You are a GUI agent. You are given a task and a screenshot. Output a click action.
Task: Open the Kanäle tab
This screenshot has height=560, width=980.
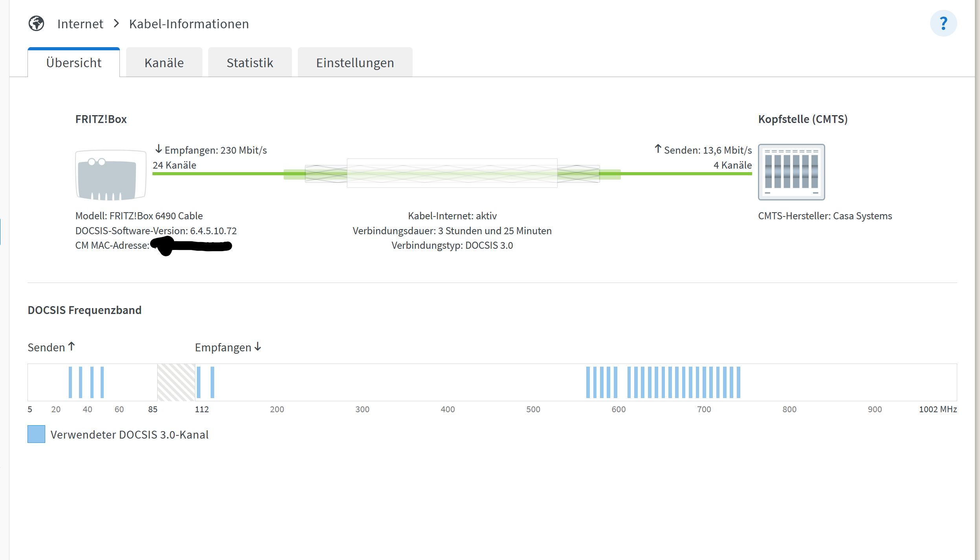coord(164,63)
